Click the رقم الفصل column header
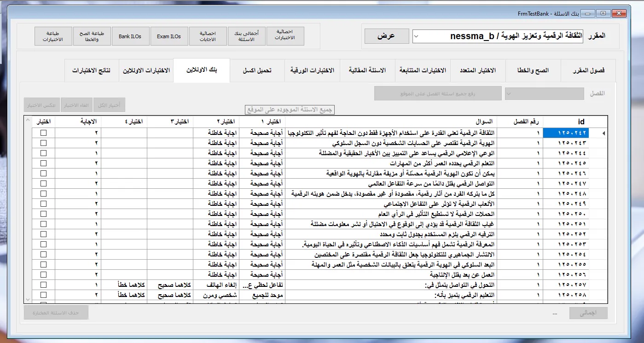Viewport: 644px width, 343px height. pos(520,122)
